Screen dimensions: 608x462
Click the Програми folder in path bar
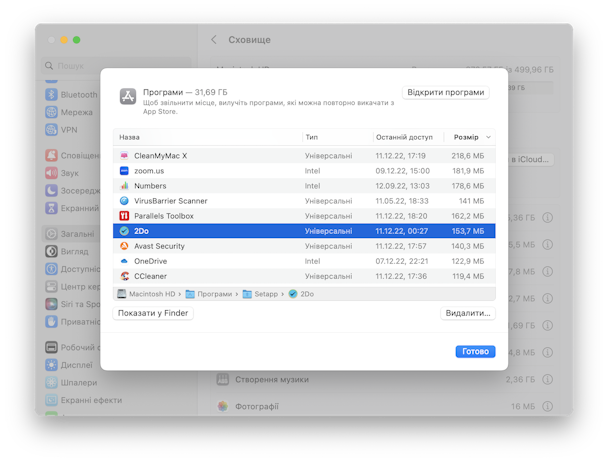click(209, 294)
